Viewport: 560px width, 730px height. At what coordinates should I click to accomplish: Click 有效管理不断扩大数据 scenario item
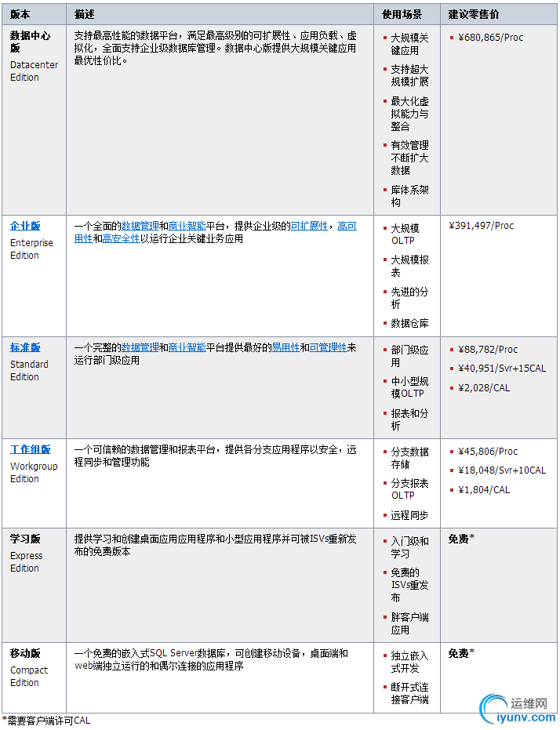point(409,158)
